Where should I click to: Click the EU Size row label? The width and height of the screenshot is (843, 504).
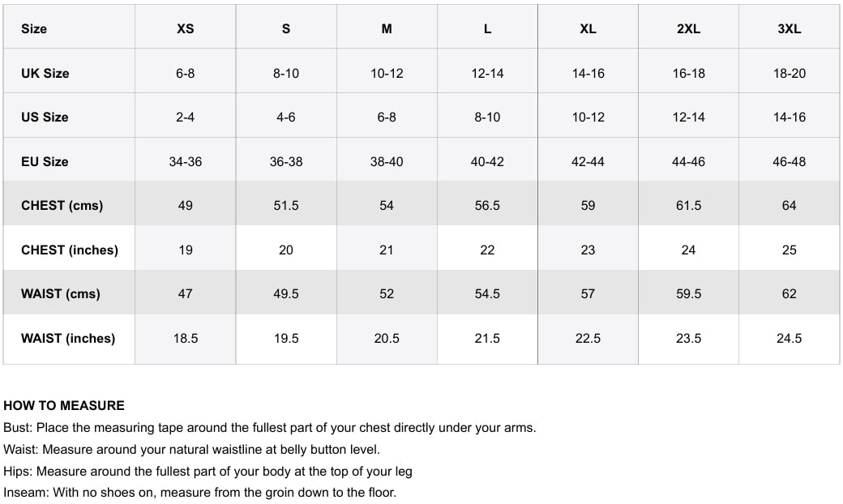coord(45,161)
